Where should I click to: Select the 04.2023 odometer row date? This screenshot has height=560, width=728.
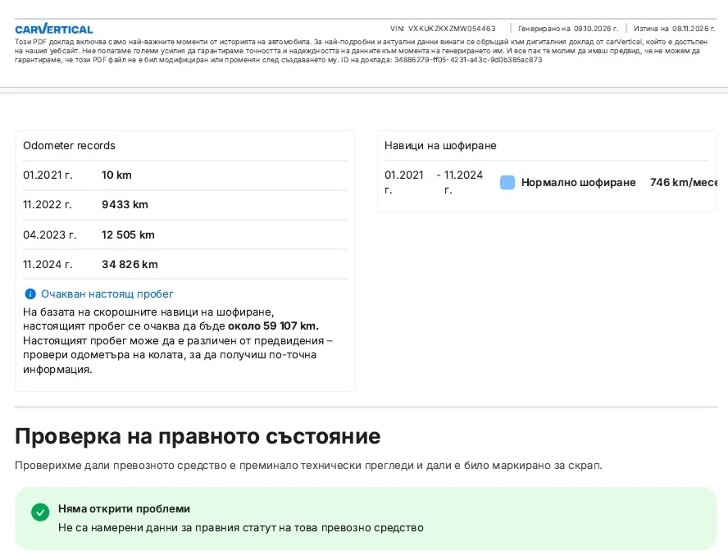tap(50, 235)
